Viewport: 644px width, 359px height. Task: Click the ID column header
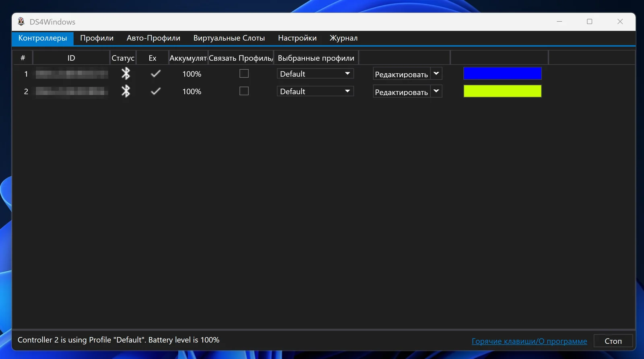71,58
